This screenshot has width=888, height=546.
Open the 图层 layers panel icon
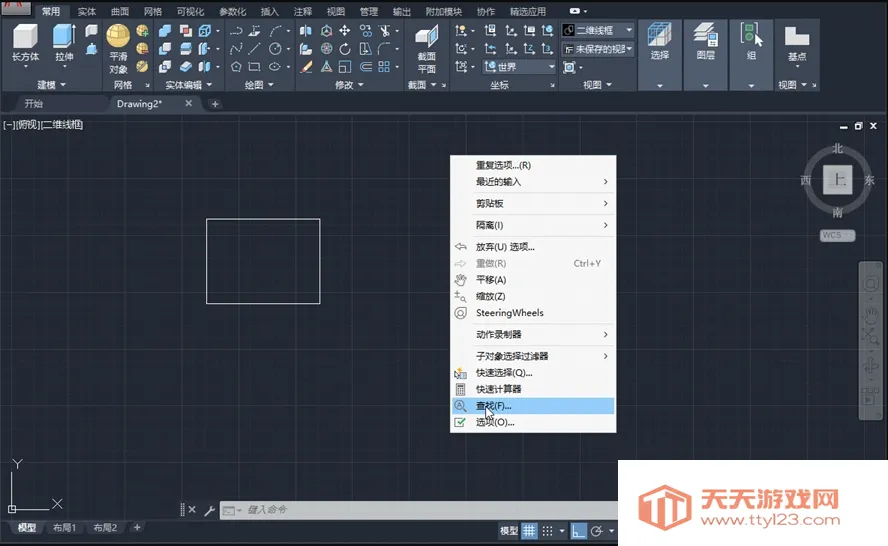coord(706,35)
